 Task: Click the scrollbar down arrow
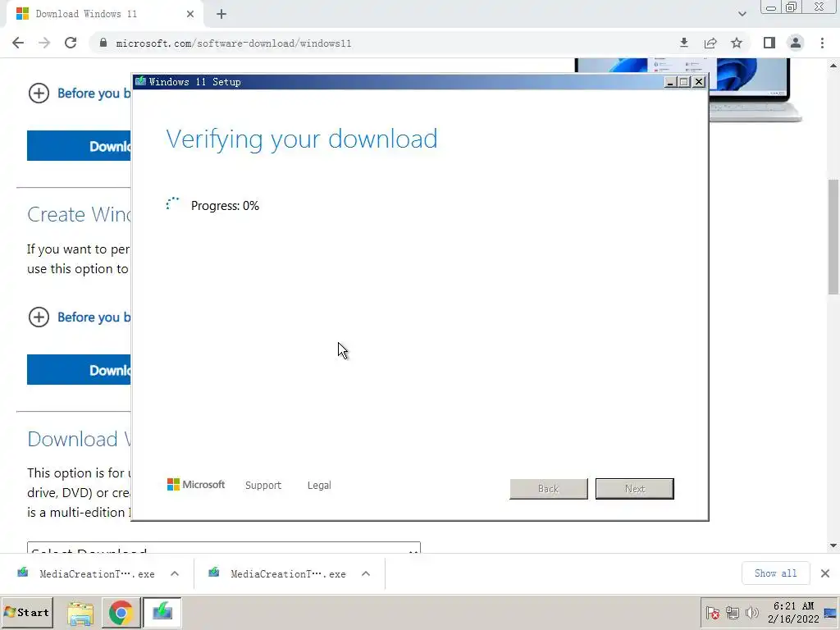(x=833, y=546)
